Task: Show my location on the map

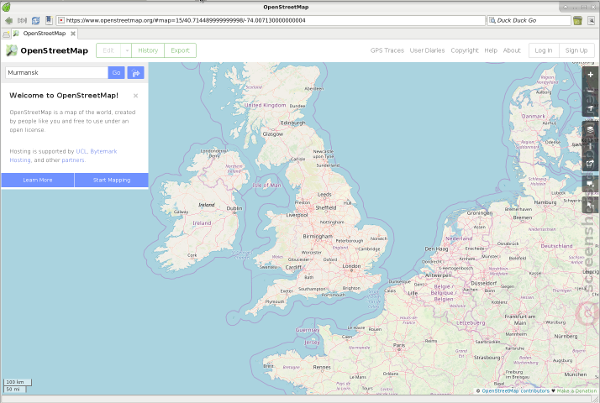Action: [590, 109]
